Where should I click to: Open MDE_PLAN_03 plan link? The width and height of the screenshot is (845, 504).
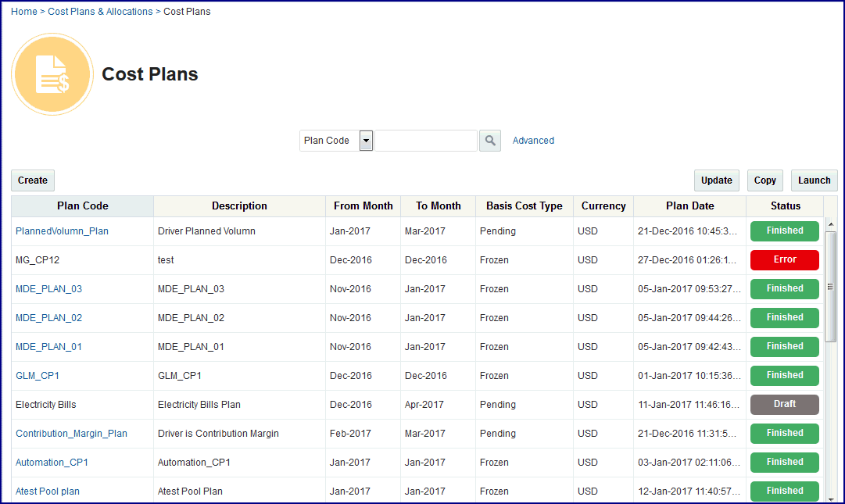[48, 289]
